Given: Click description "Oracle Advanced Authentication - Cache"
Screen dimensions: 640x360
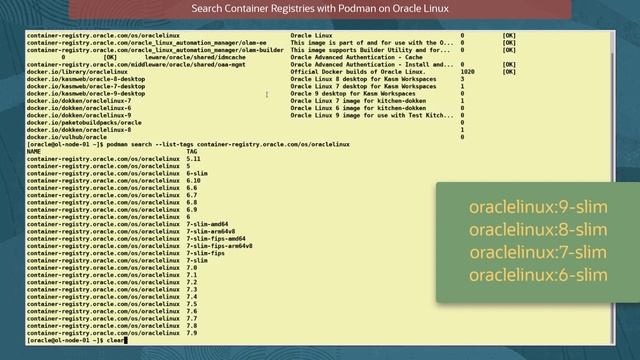Looking at the screenshot, I should click(356, 58).
